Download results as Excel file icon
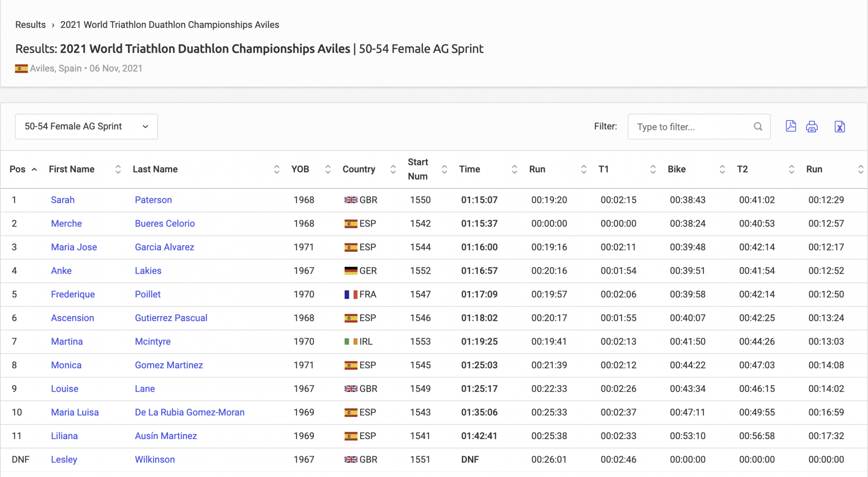The width and height of the screenshot is (868, 477). (839, 127)
